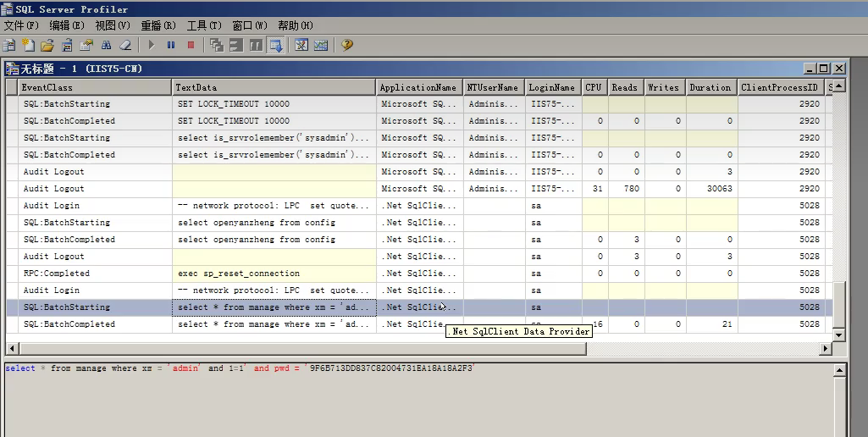868x437 pixels.
Task: Click the Duration column header
Action: (x=711, y=87)
